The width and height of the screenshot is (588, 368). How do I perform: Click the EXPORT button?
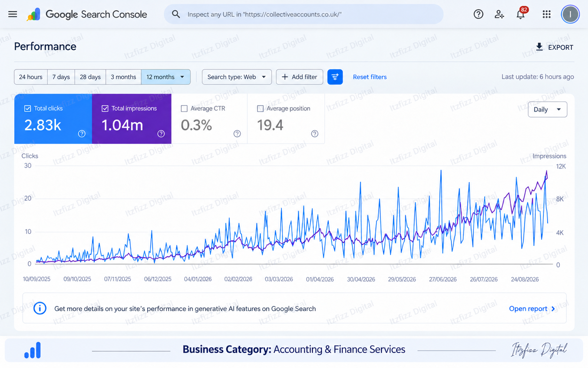(x=554, y=47)
